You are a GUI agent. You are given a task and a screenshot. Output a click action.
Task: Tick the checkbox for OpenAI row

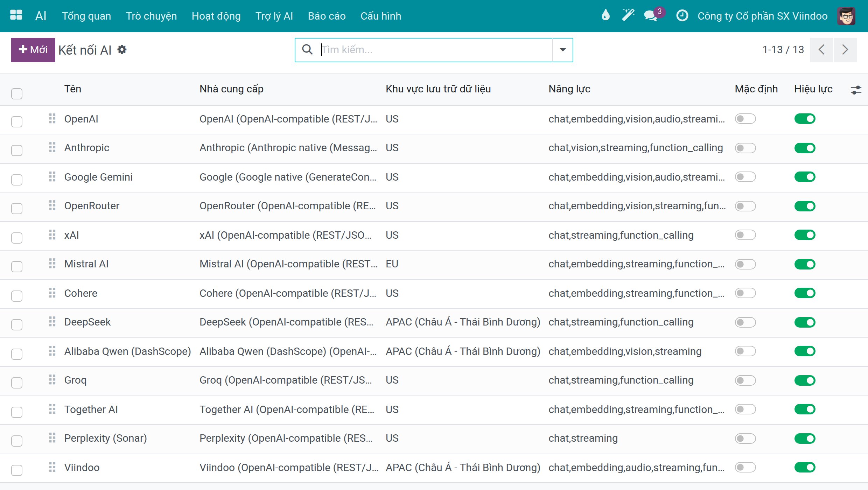coord(17,121)
